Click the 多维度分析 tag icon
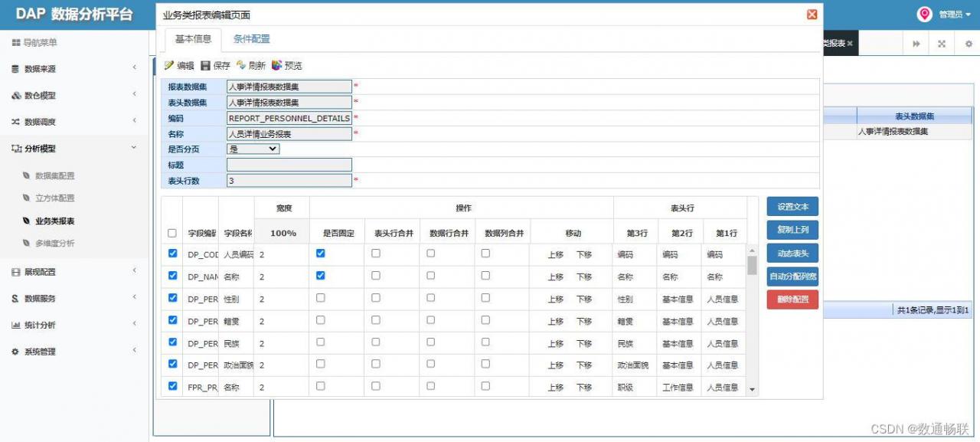Viewport: 980px width, 442px height. click(27, 244)
